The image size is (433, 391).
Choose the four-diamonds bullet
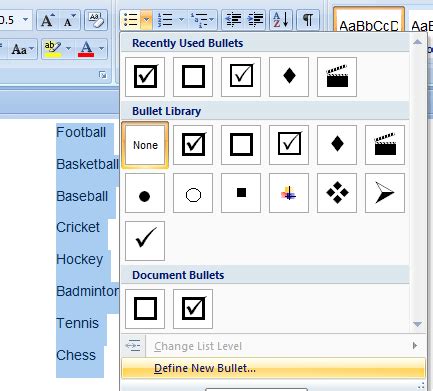pyautogui.click(x=337, y=193)
